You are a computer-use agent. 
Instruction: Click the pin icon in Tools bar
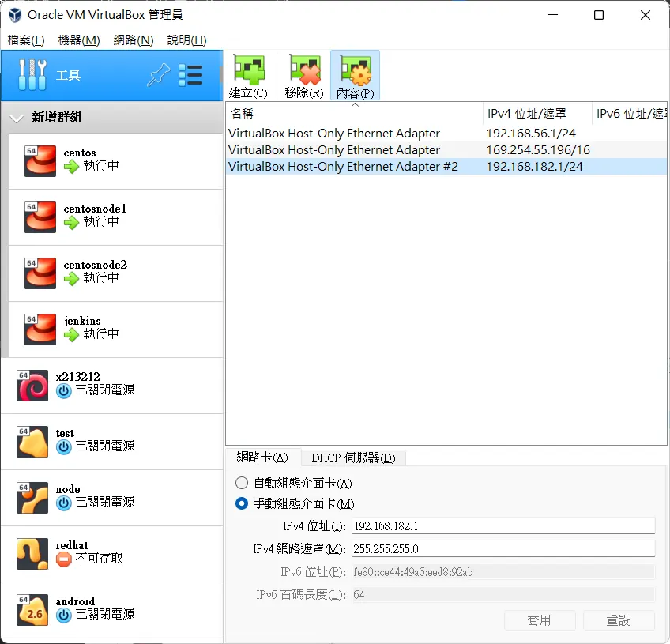pos(158,75)
